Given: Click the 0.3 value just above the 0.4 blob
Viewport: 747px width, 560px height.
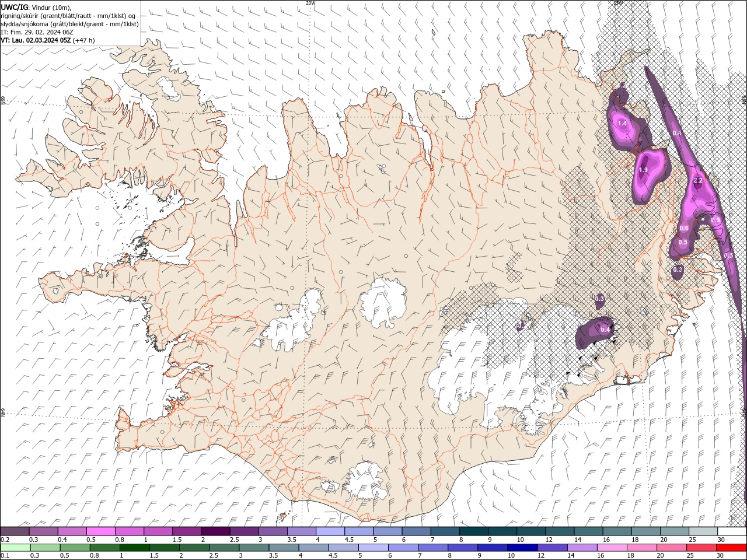Looking at the screenshot, I should 599,299.
